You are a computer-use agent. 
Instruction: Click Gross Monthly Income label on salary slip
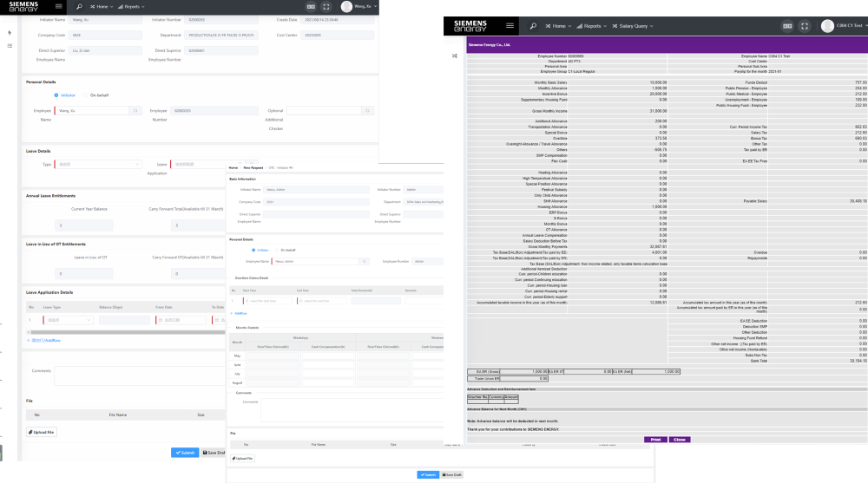(x=549, y=111)
